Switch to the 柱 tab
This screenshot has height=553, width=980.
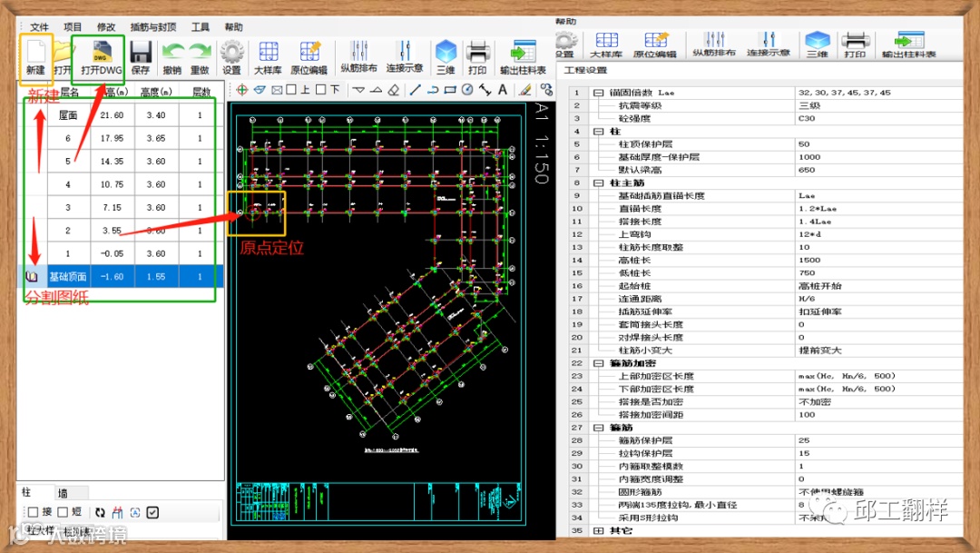[x=26, y=492]
